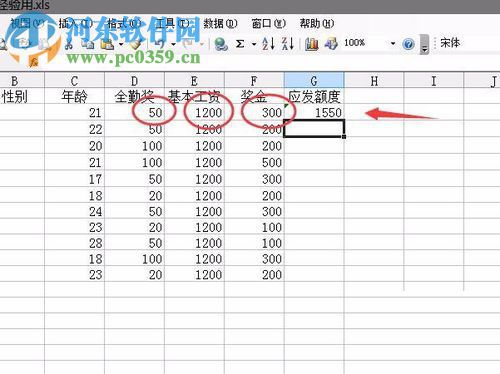Select the Format Painter brush icon

(x=136, y=44)
